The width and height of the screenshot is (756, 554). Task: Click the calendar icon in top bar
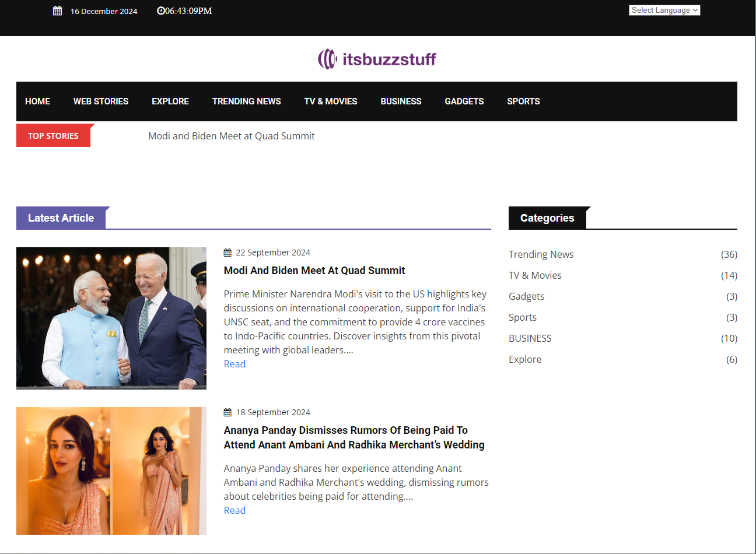57,11
